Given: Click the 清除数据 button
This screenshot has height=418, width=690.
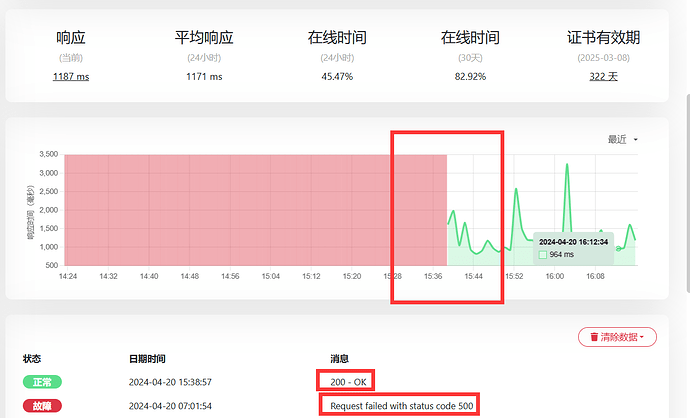Looking at the screenshot, I should pyautogui.click(x=617, y=337).
